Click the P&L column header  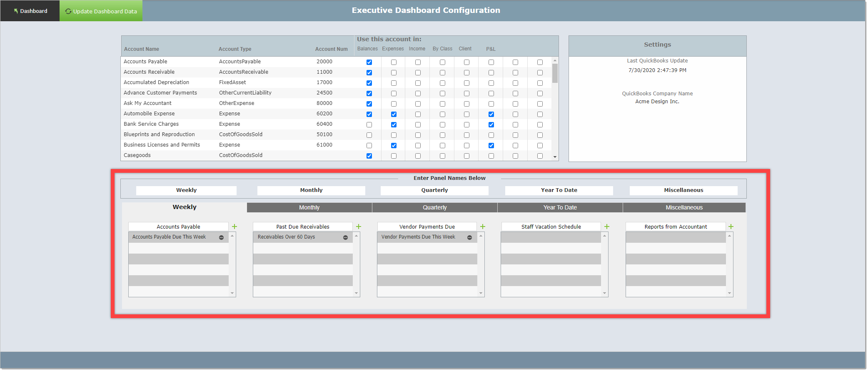491,49
